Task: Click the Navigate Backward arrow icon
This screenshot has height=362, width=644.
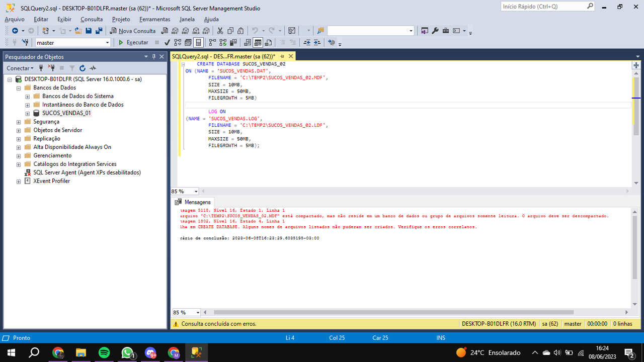Action: (x=15, y=31)
